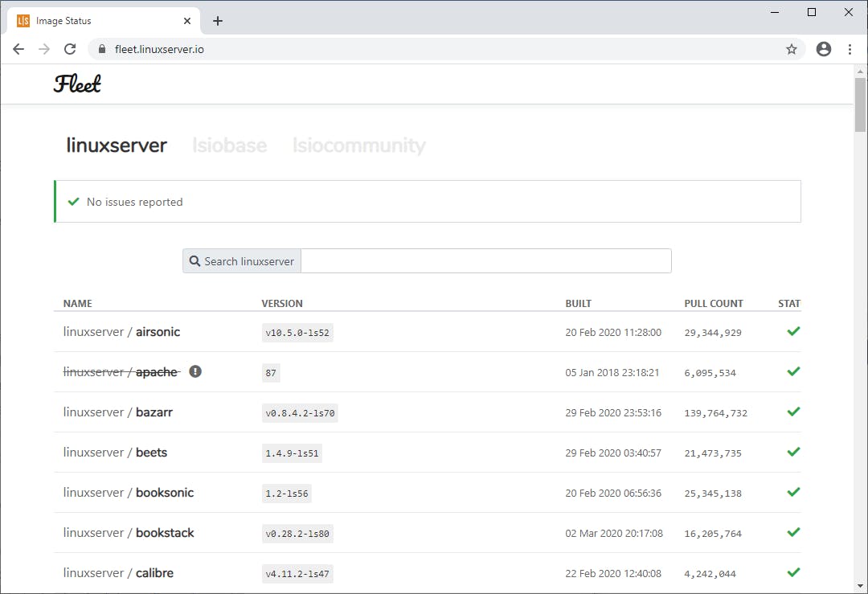Image resolution: width=868 pixels, height=594 pixels.
Task: Open the linuxserver / beets image
Action: pos(115,453)
